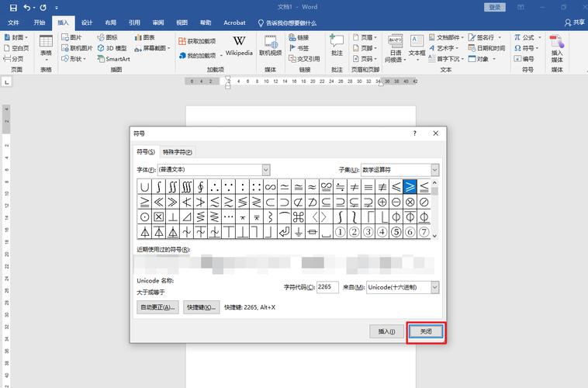
Task: Insert online pictures (联机图片)
Action: tap(77, 48)
